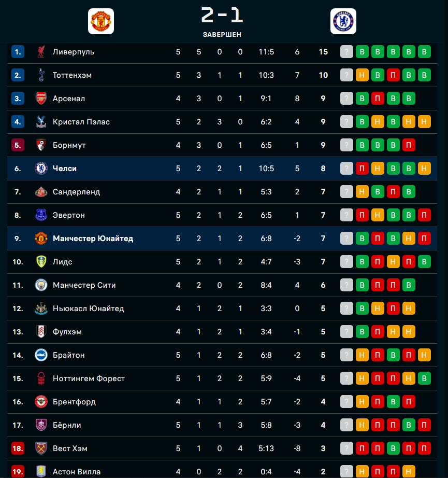Click position badge 18 for Вест Хэм
The width and height of the screenshot is (448, 478).
coord(18,448)
